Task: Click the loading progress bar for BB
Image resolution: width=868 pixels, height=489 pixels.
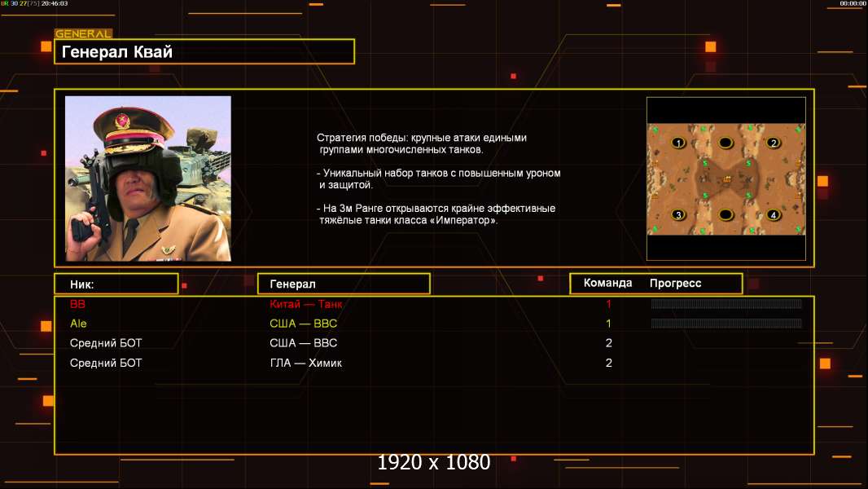Action: point(726,303)
